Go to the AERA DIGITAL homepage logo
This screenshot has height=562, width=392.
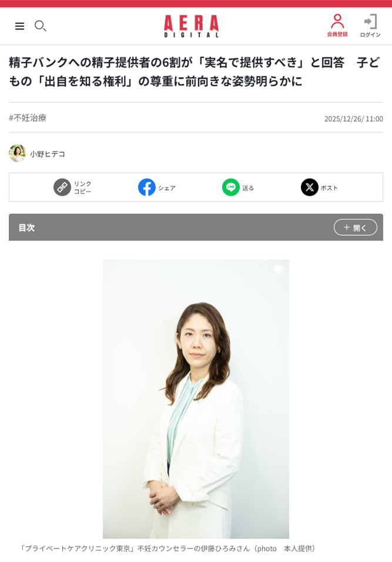click(x=192, y=26)
